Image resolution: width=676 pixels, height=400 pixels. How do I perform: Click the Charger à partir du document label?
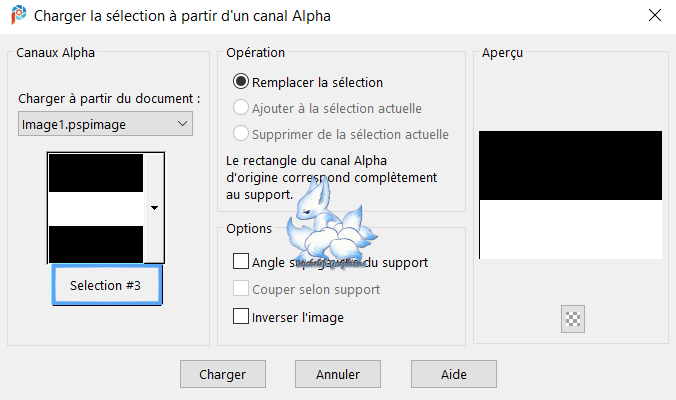coord(109,99)
